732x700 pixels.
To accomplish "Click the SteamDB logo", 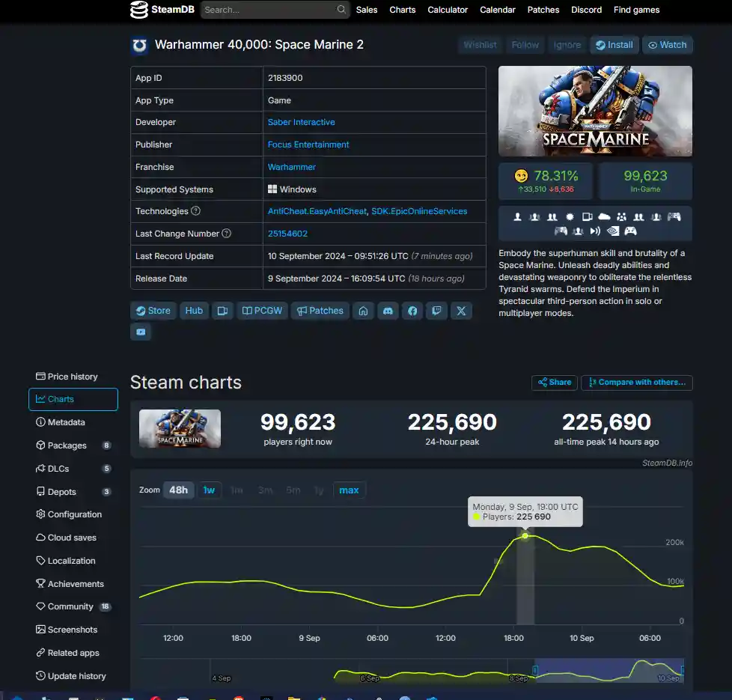I will pos(162,9).
